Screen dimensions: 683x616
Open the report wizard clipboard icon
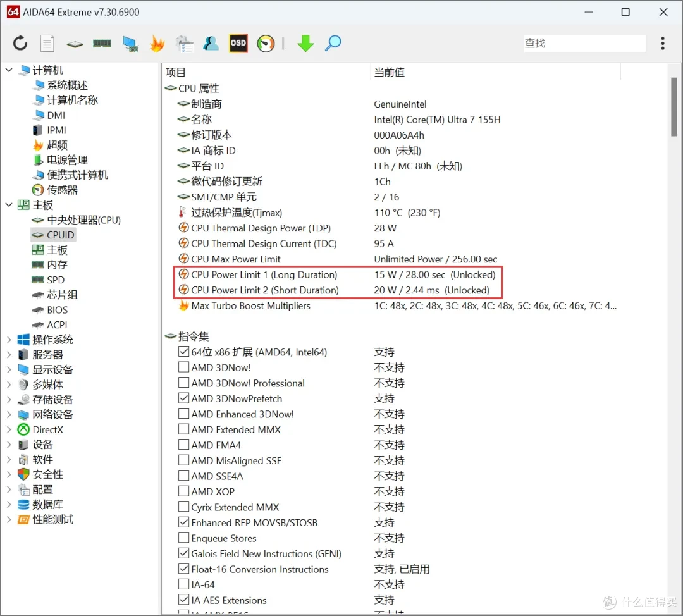tap(184, 44)
